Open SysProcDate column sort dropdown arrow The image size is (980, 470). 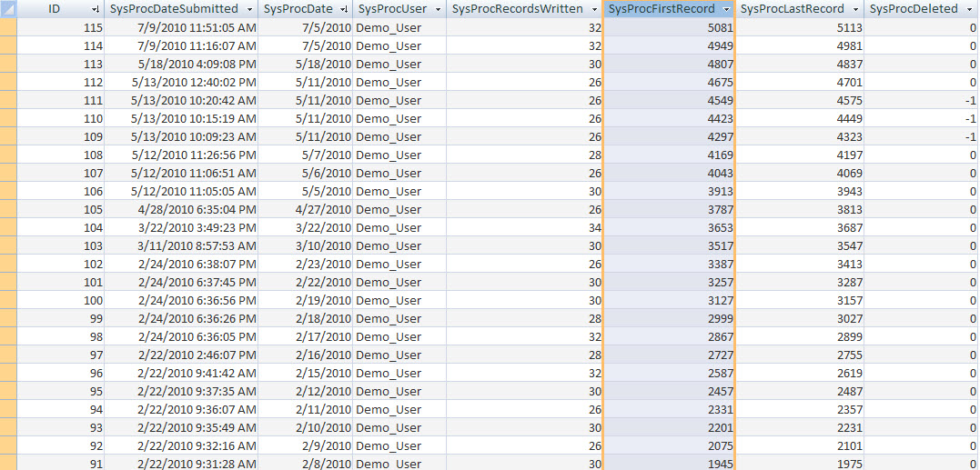(345, 9)
